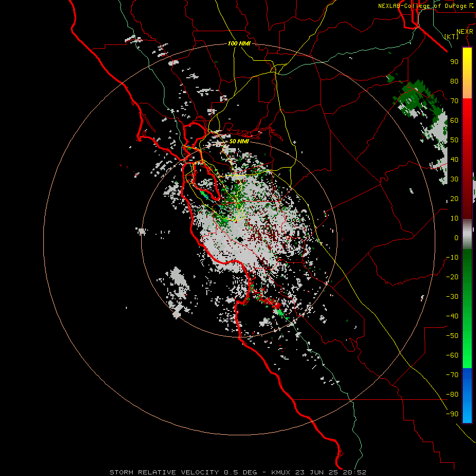Viewport: 476px width, 476px height.
Task: Click the positive 60 scale label
Action: [454, 120]
